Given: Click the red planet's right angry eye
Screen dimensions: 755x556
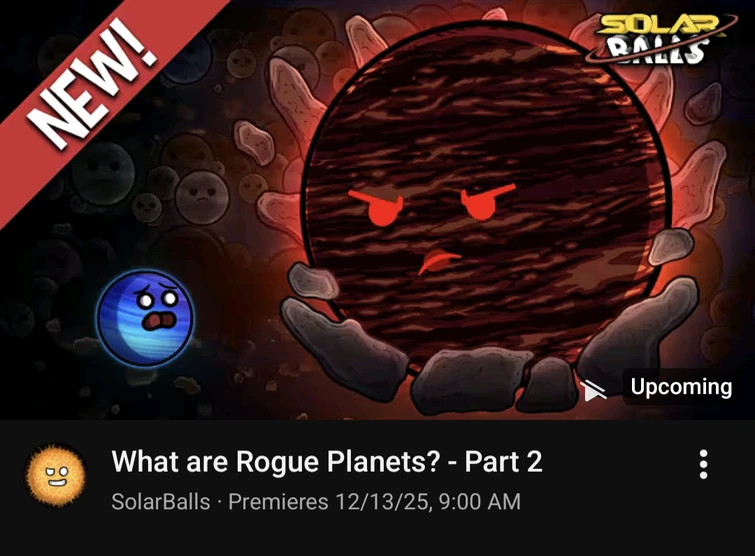Looking at the screenshot, I should pos(484,201).
